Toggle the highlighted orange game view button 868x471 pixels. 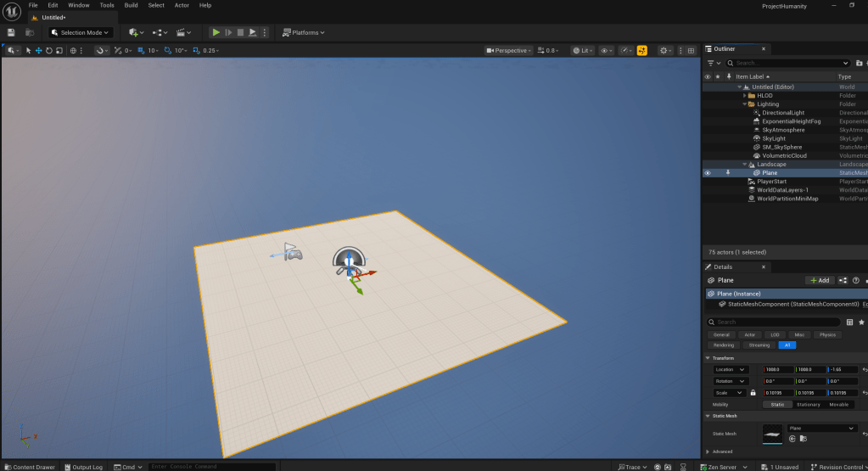641,51
